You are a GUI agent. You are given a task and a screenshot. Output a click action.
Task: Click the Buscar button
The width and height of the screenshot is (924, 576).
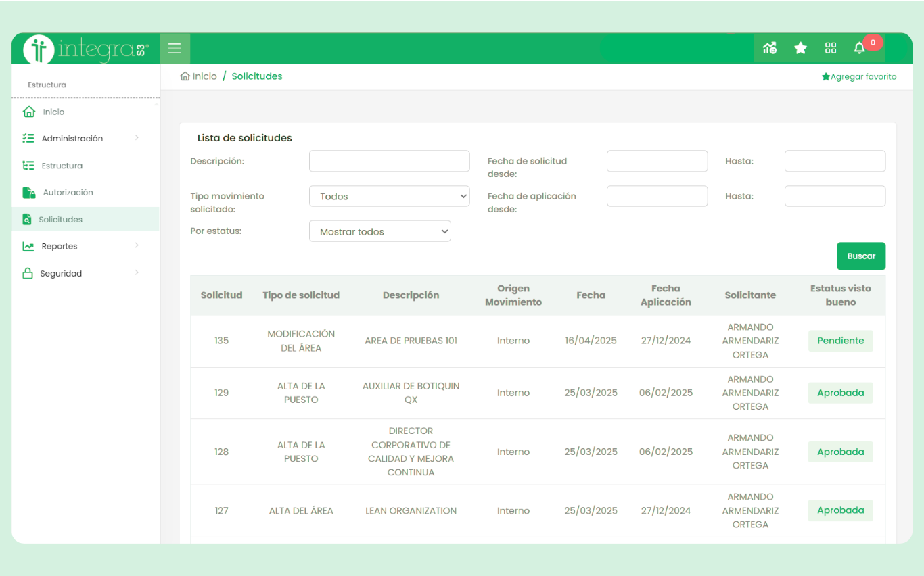[x=861, y=256]
